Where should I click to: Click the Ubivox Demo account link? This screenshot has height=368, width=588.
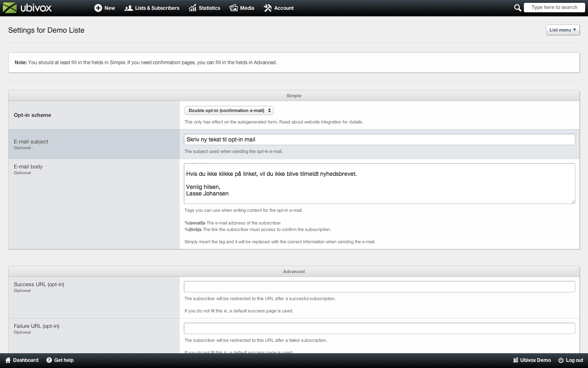pyautogui.click(x=532, y=360)
